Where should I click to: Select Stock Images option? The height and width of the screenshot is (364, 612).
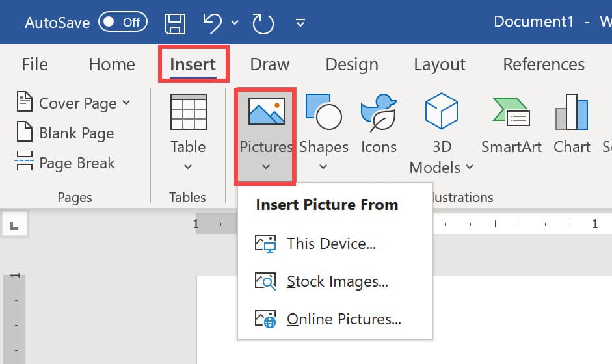coord(337,282)
